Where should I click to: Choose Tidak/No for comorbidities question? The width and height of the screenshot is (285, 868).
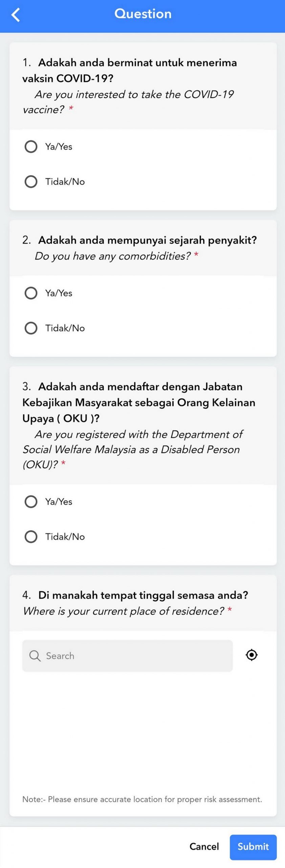coord(31,328)
